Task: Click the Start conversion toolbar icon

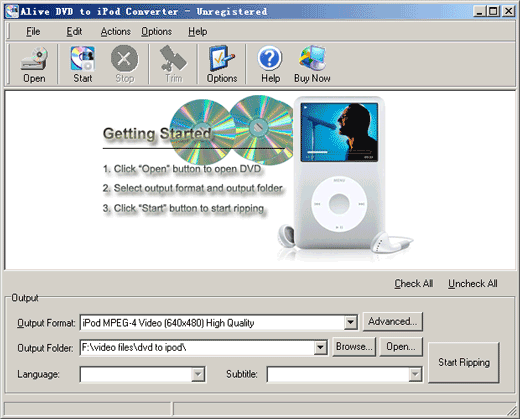Action: [x=83, y=59]
